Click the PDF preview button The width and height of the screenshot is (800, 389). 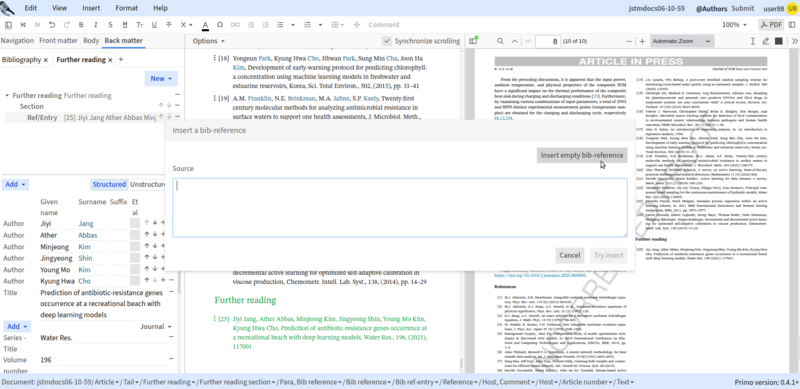(x=771, y=25)
